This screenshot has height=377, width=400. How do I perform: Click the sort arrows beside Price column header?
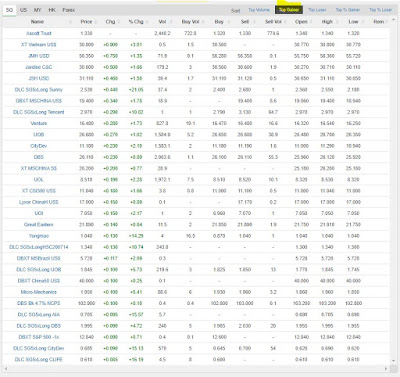96,22
